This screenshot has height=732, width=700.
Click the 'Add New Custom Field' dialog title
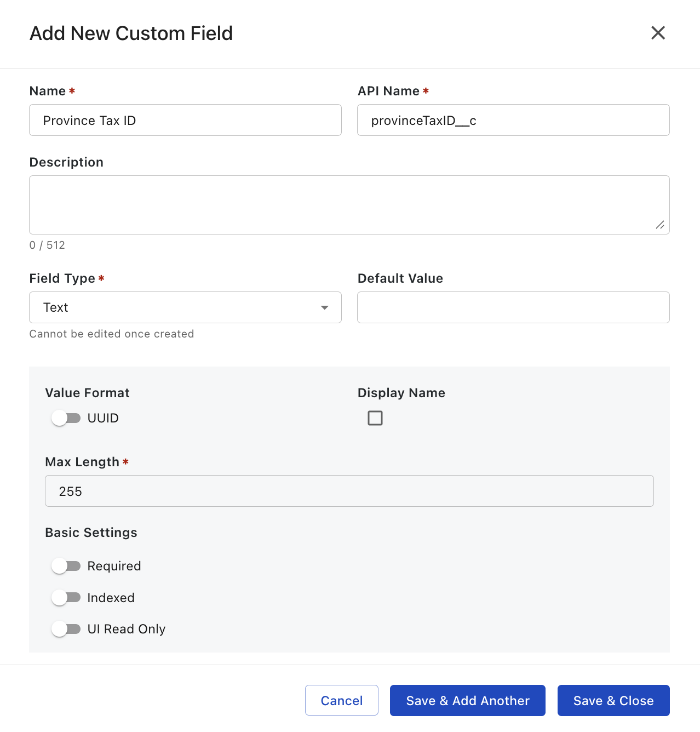coord(131,33)
